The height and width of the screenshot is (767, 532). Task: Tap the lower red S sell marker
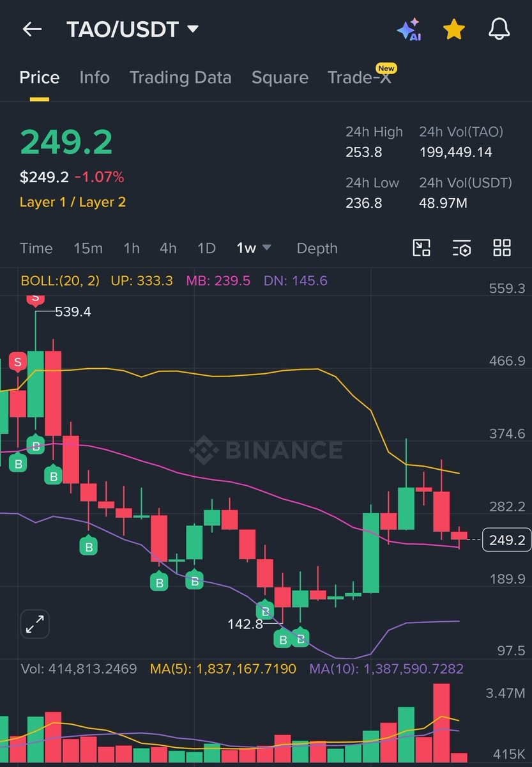click(x=18, y=362)
